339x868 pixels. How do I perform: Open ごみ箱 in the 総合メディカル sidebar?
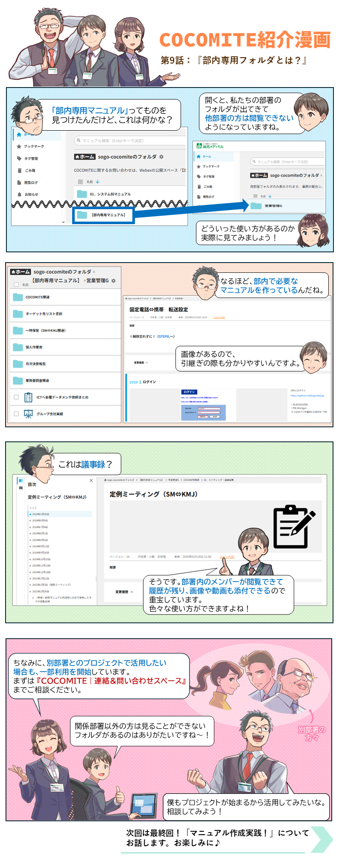click(205, 187)
